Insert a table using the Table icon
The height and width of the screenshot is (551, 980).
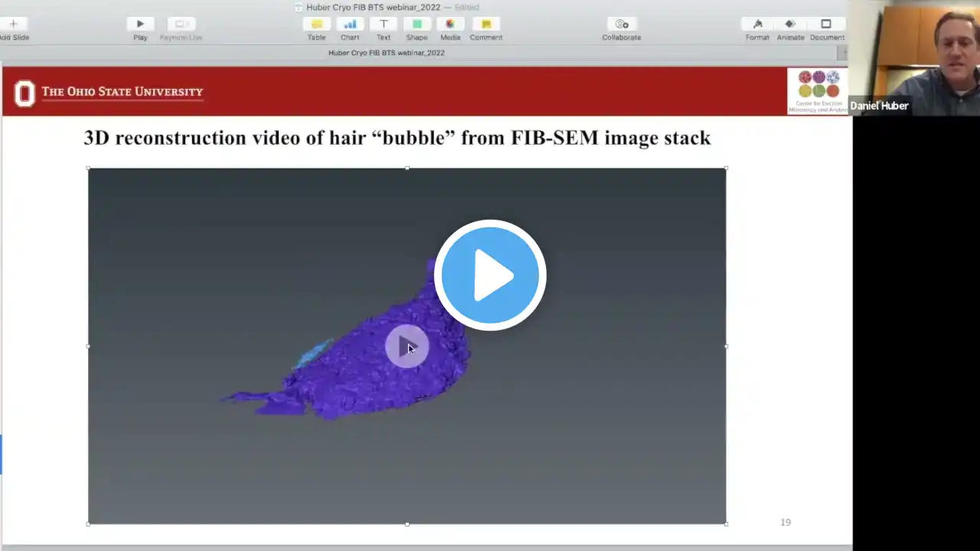point(316,24)
